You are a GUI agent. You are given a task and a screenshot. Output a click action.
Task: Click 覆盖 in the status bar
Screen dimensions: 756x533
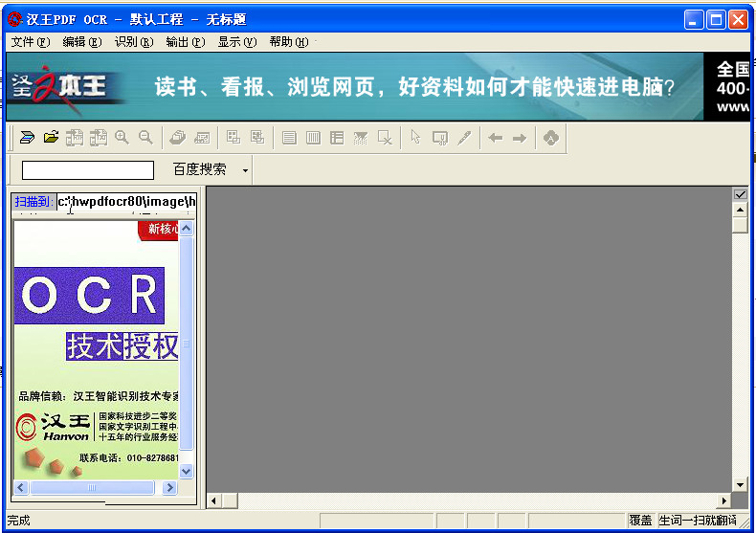[640, 521]
